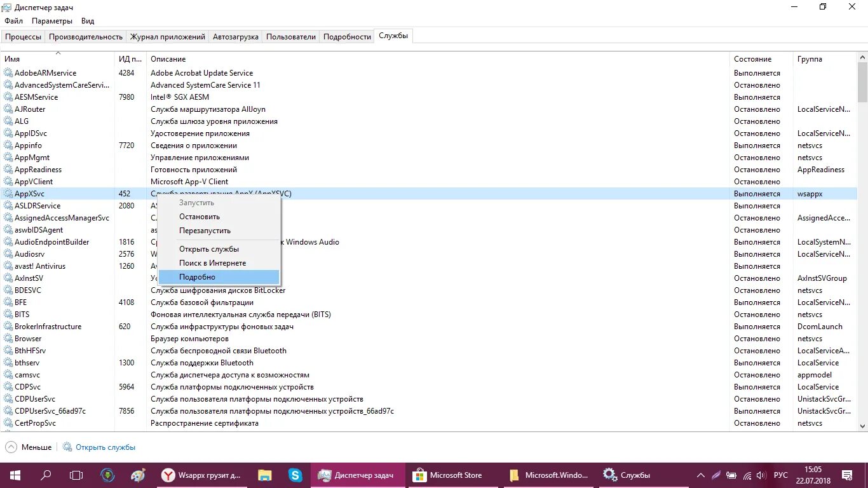Switch to the Службы taskbar window
Screen dimensions: 868x488
click(x=643, y=475)
